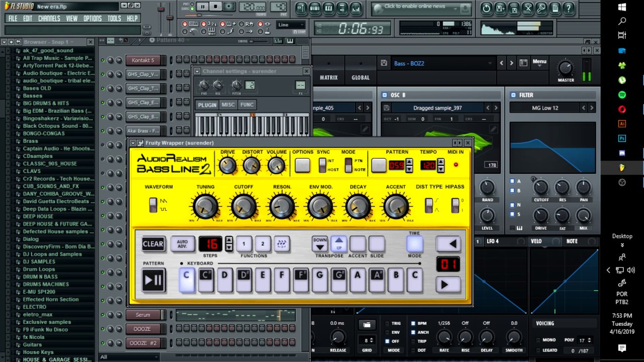
Task: Click the step forward arrow button
Action: (x=447, y=285)
